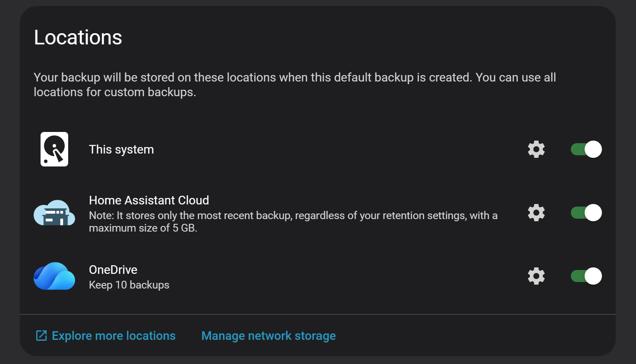This screenshot has height=364, width=636.
Task: Open the Explore more locations link
Action: 113,336
